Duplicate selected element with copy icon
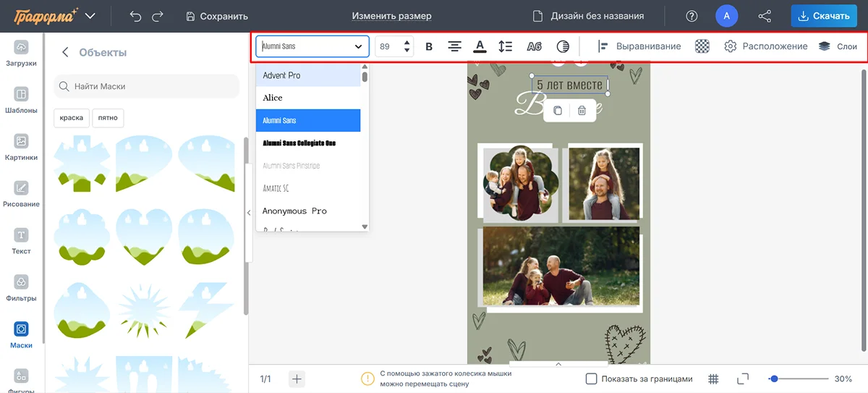Image resolution: width=868 pixels, height=393 pixels. [557, 111]
